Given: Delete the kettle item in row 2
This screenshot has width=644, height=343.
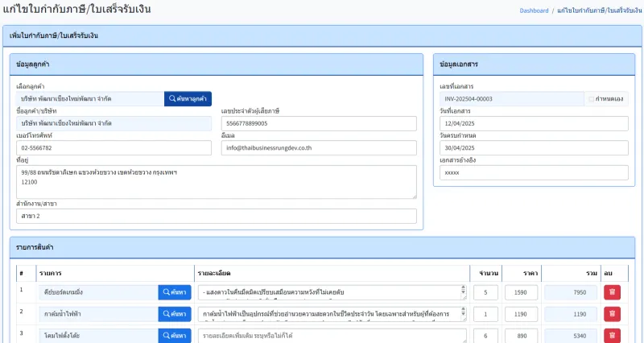Looking at the screenshot, I should (x=612, y=314).
